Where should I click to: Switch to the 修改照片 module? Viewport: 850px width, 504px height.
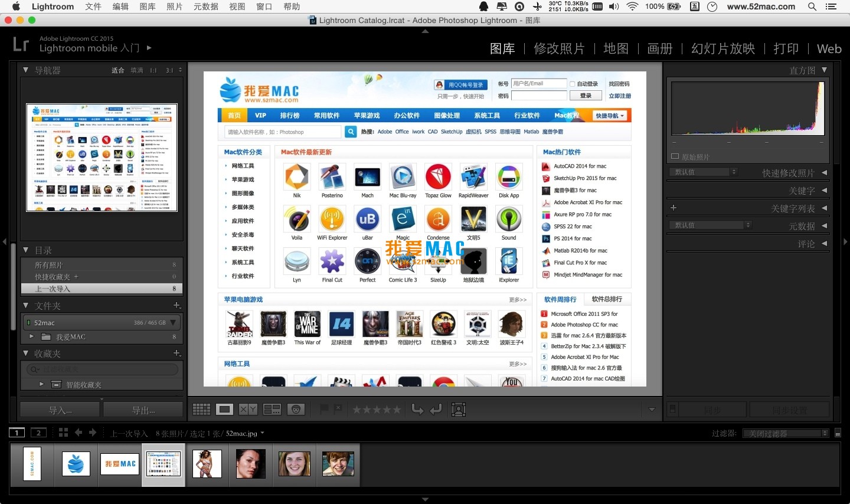pos(558,48)
